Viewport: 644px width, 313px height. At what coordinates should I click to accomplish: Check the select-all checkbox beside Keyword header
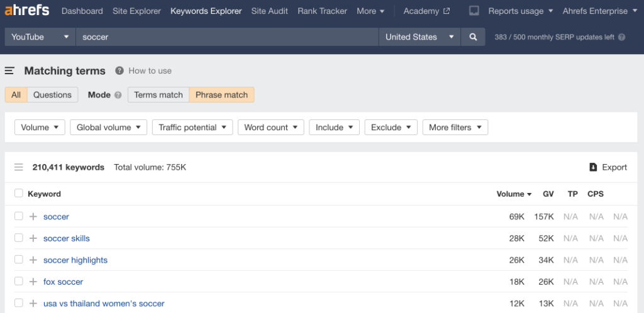[x=19, y=194]
